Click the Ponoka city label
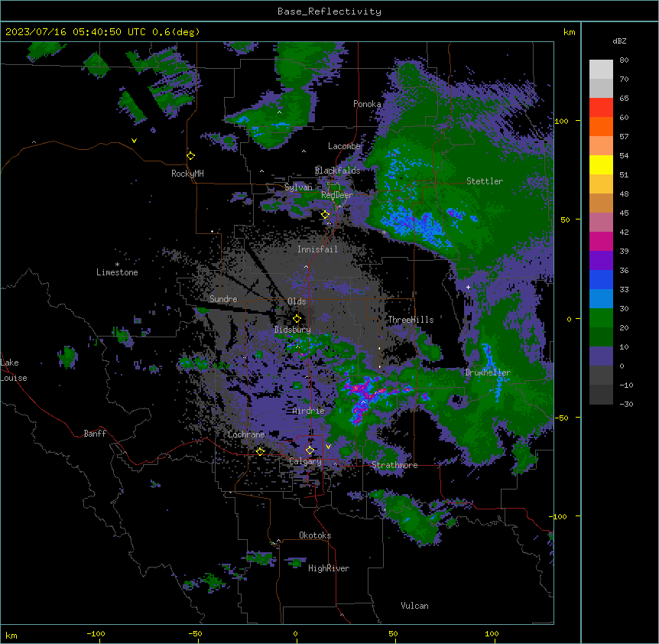659x644 pixels. pyautogui.click(x=367, y=104)
